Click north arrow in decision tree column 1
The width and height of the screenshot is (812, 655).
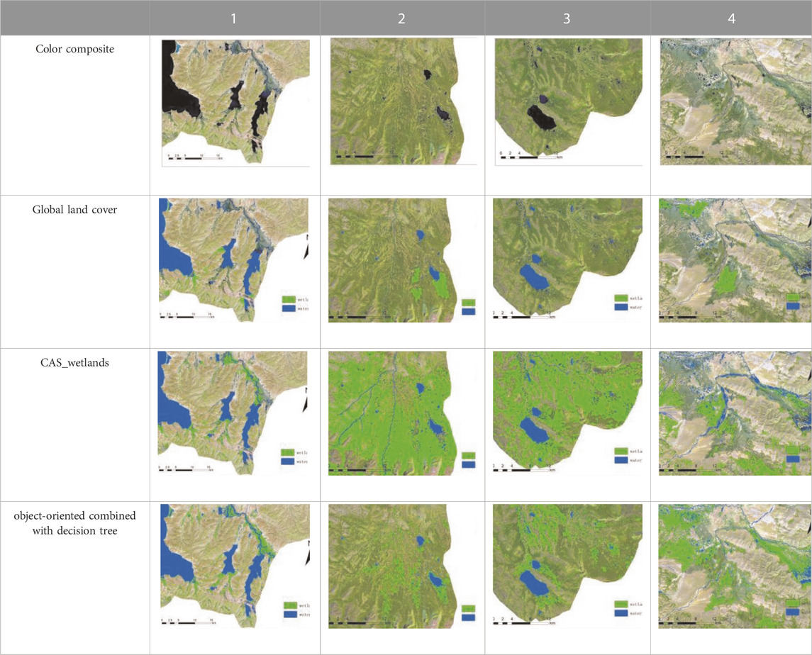(x=308, y=552)
